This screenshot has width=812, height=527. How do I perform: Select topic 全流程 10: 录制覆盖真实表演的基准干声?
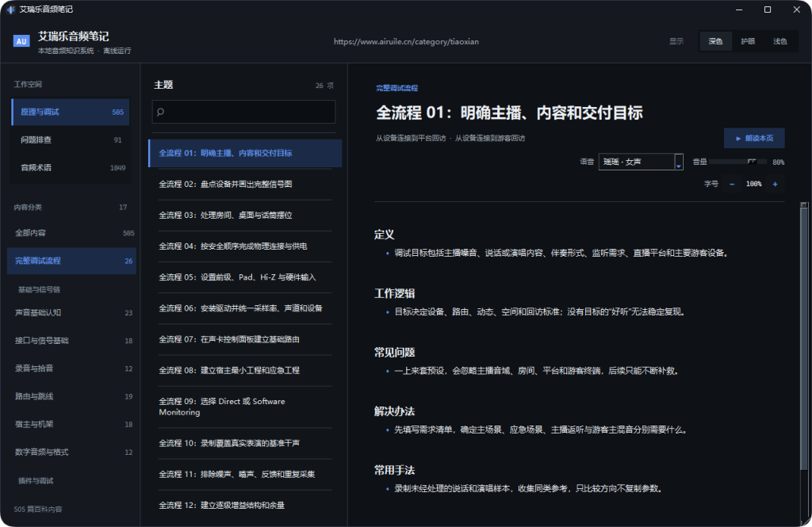click(245, 444)
